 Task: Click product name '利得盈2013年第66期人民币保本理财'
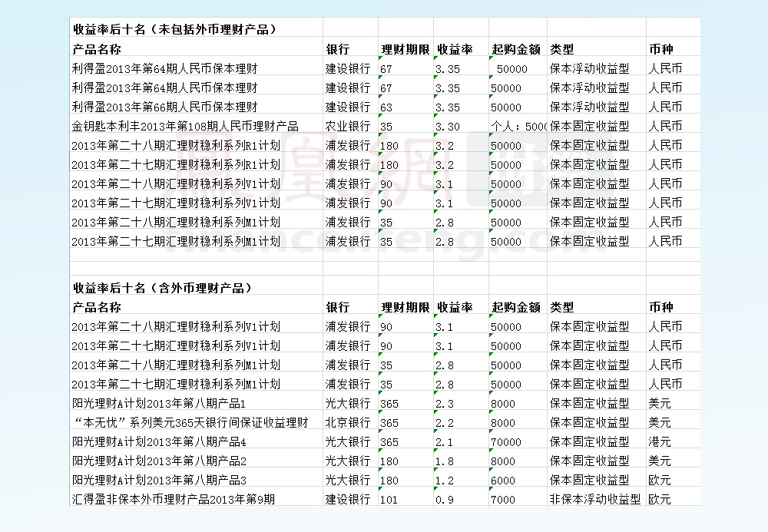(164, 107)
